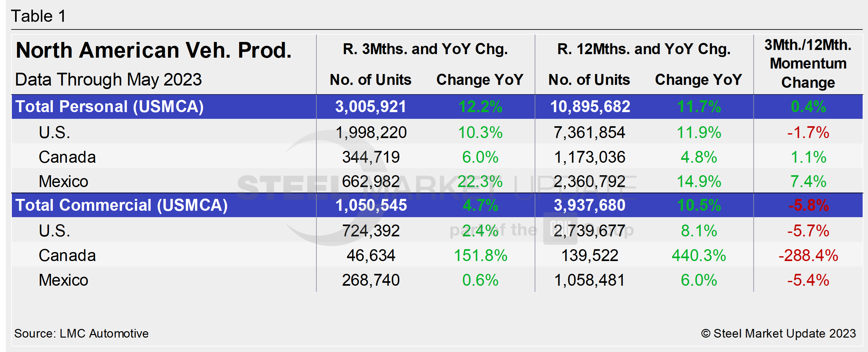Select the 1,058,481 Mexico commercial units

(x=589, y=280)
